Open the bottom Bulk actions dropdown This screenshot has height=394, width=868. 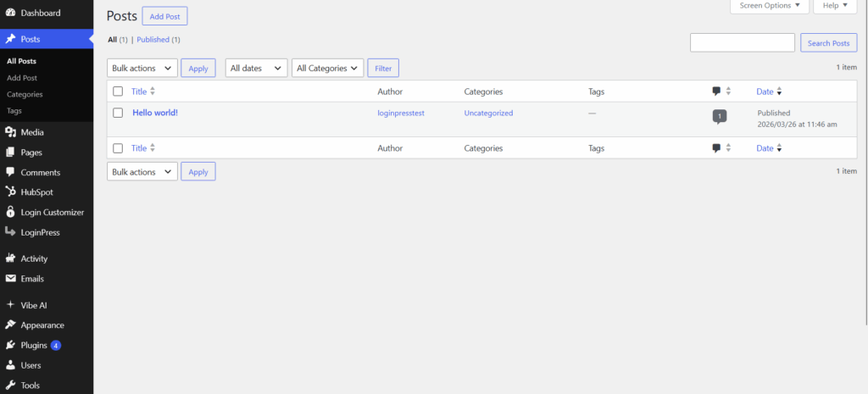tap(142, 171)
